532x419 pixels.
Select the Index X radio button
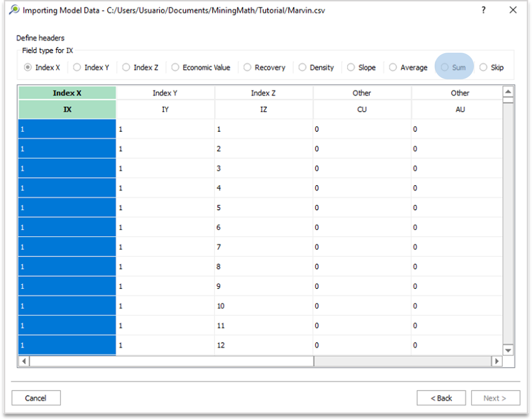pos(27,67)
